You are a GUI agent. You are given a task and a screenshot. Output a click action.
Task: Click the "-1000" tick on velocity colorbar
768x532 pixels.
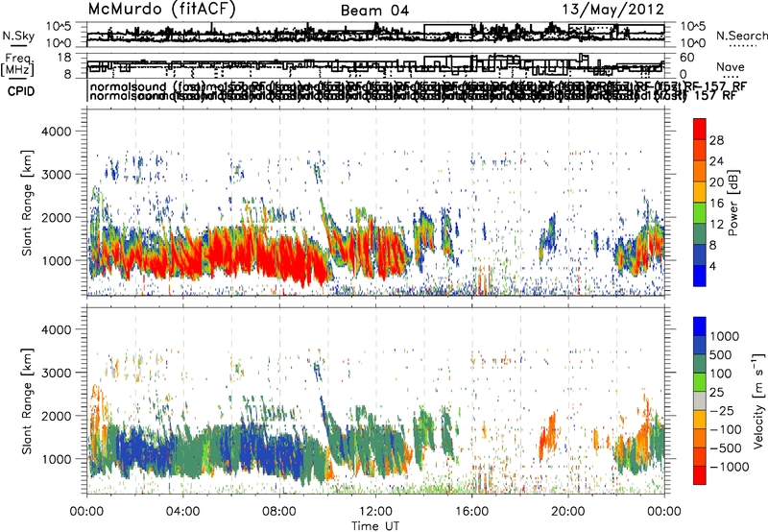point(730,467)
